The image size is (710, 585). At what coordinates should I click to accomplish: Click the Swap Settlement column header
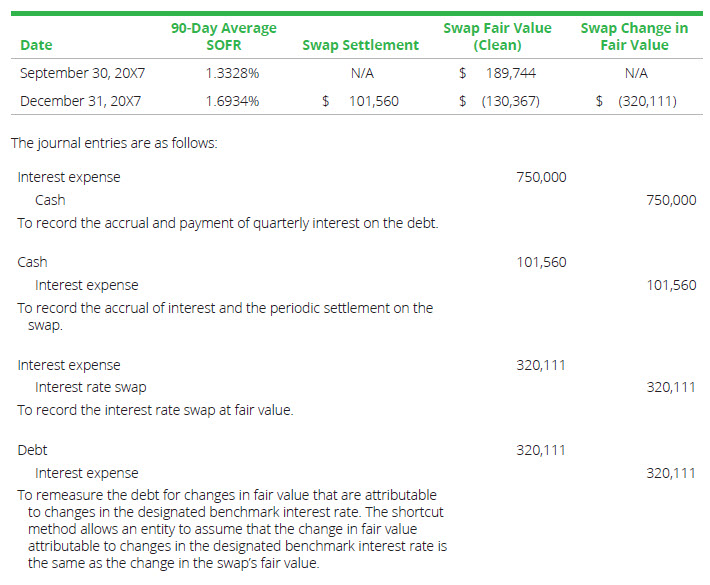[360, 45]
